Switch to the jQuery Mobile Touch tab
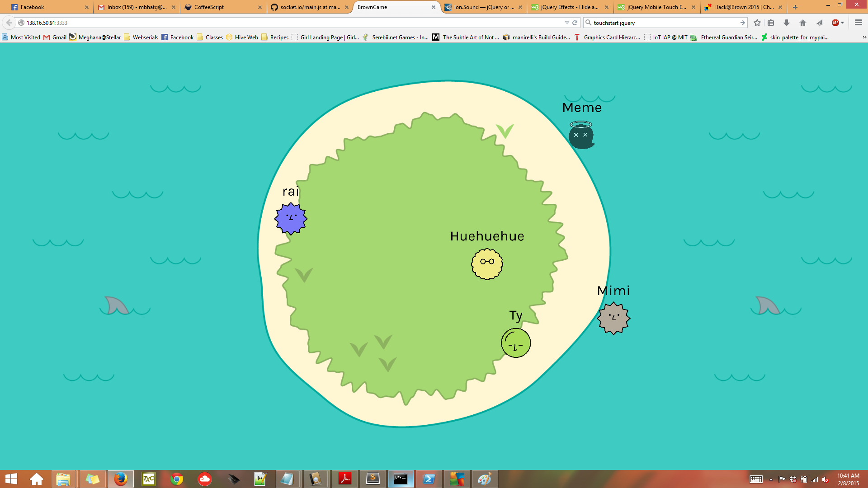The image size is (868, 488). point(656,7)
